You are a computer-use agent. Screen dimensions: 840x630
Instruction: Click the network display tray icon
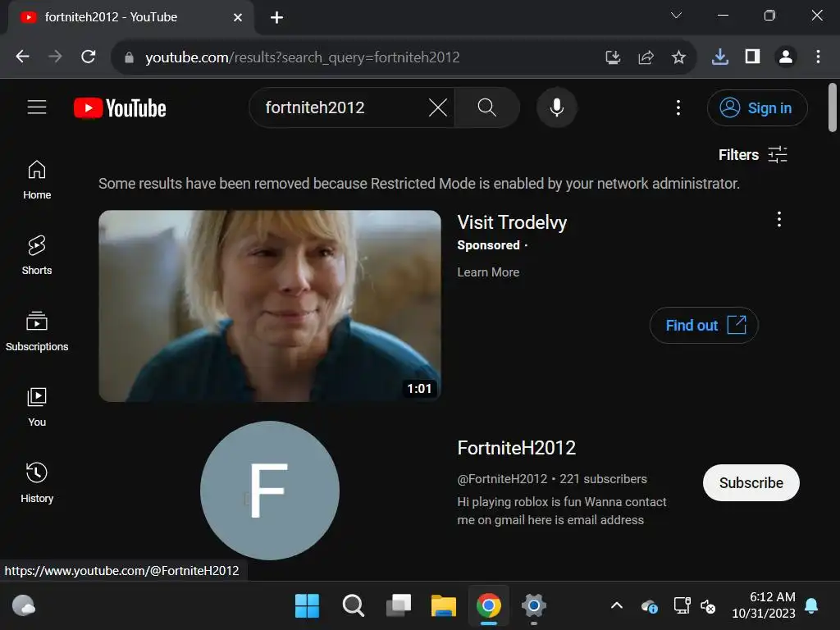click(x=682, y=606)
